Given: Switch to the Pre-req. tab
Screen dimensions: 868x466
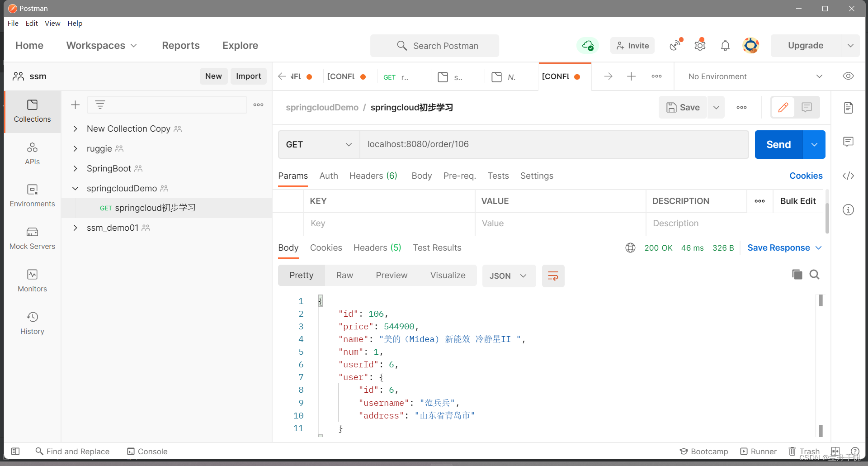Looking at the screenshot, I should coord(460,176).
